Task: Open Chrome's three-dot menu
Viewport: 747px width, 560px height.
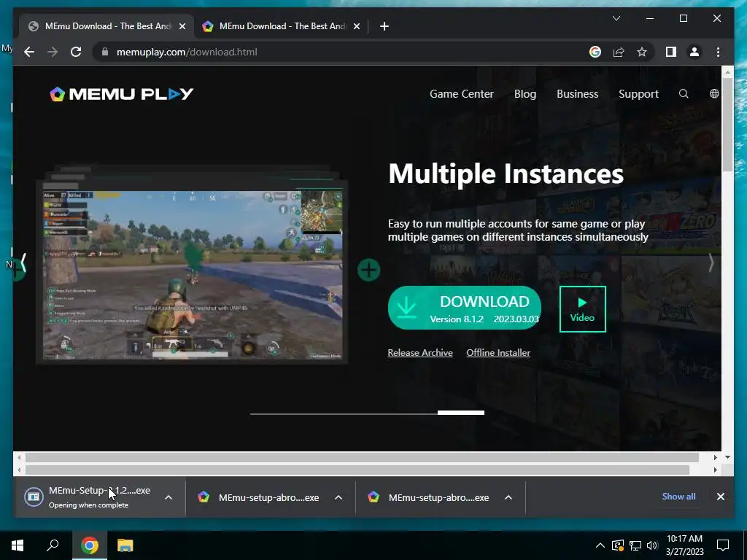Action: pos(718,52)
